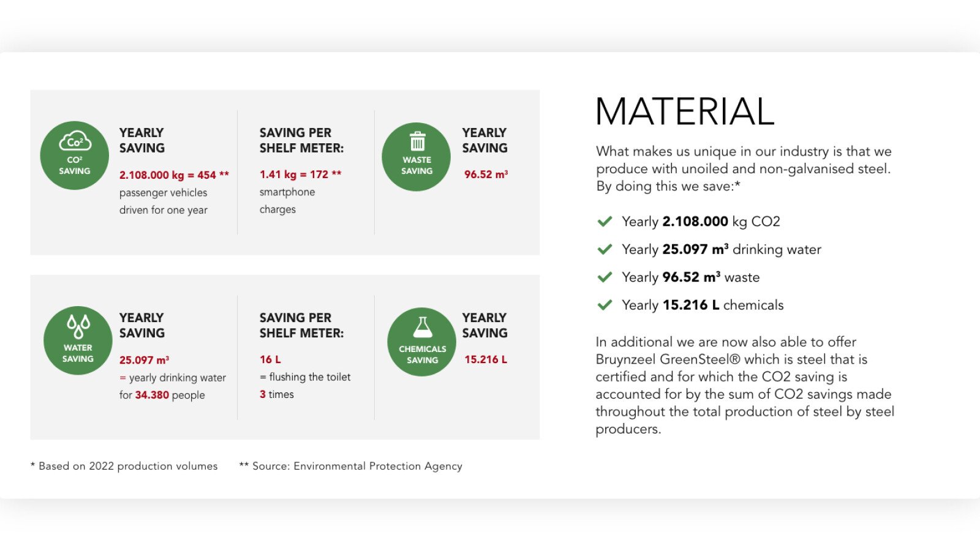
Task: Click the Bruynzeel GreenSteel paragraph
Action: click(x=744, y=385)
